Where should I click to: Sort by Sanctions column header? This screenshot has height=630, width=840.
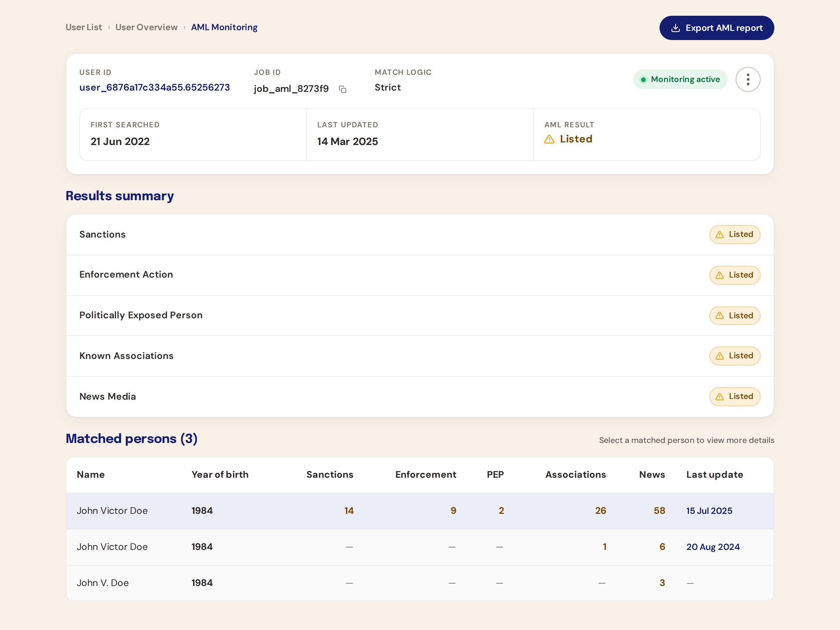tap(330, 475)
